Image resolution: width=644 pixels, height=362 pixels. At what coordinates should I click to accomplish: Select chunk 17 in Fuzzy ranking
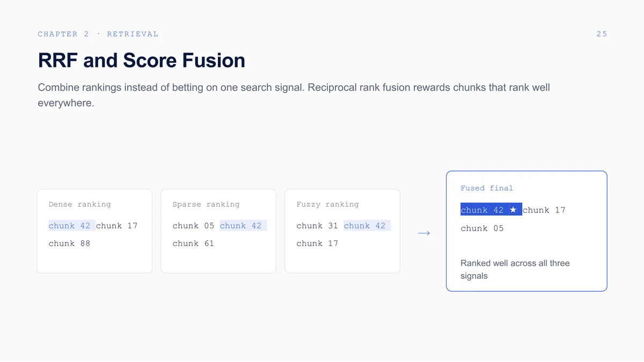317,243
